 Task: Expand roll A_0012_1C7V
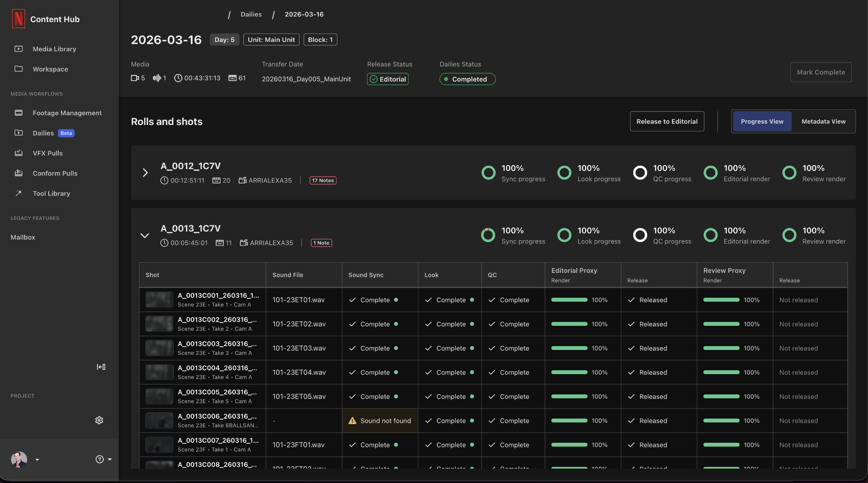pos(145,172)
